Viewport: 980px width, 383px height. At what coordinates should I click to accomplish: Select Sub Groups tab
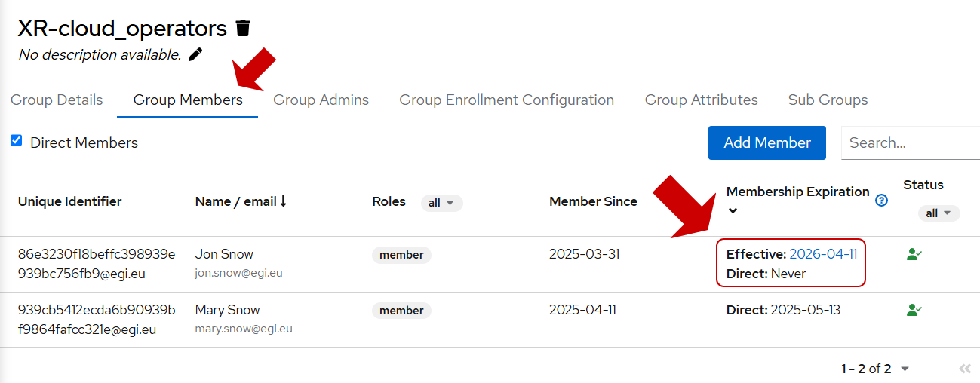click(828, 100)
